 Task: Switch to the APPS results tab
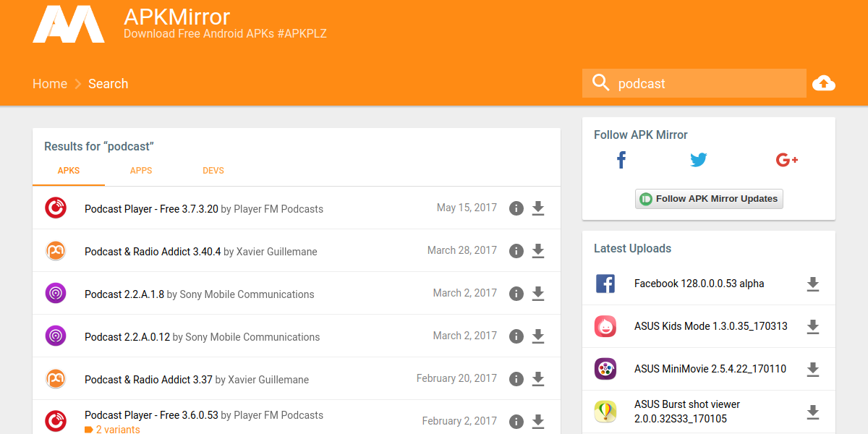(x=141, y=171)
